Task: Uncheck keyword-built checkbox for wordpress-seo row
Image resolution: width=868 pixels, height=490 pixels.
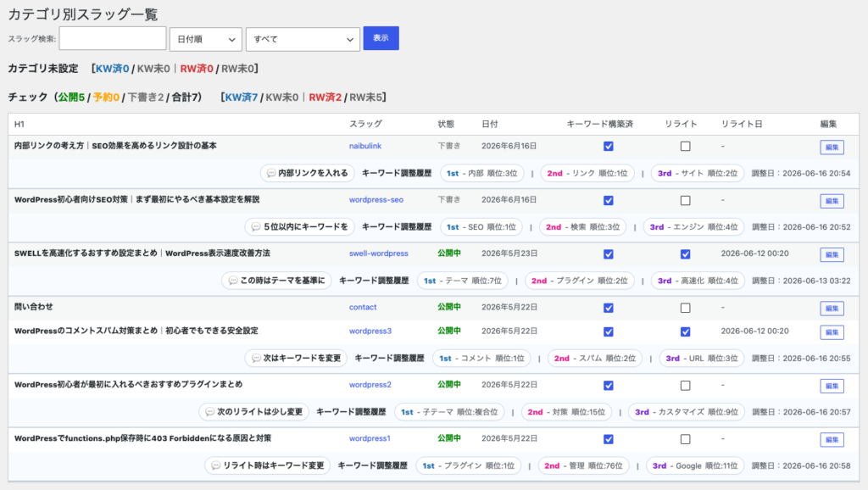Action: pyautogui.click(x=609, y=200)
